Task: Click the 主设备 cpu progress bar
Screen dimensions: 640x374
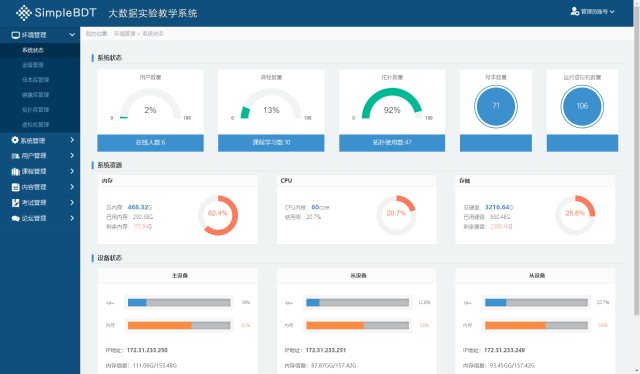Action: pyautogui.click(x=179, y=303)
